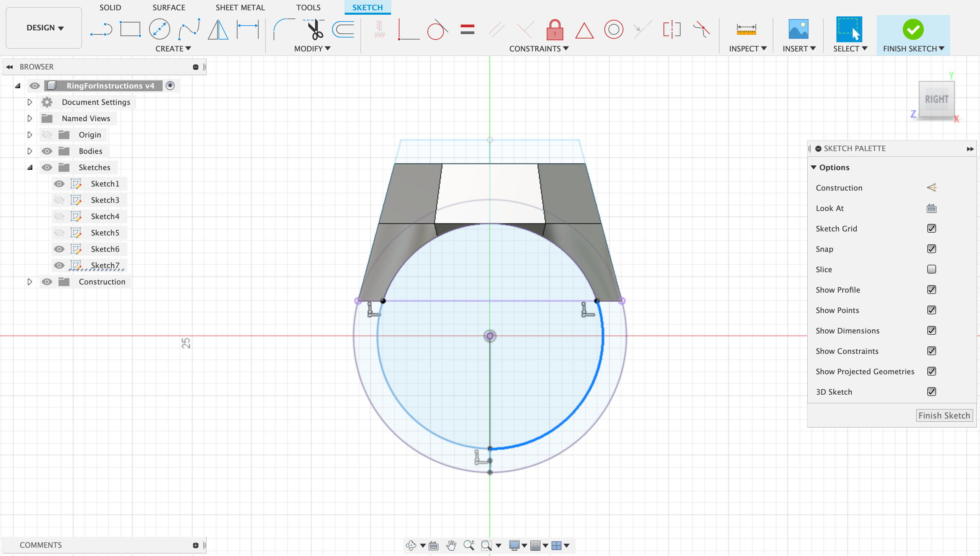
Task: Click the Look At icon in Sketch Palette
Action: pos(931,208)
